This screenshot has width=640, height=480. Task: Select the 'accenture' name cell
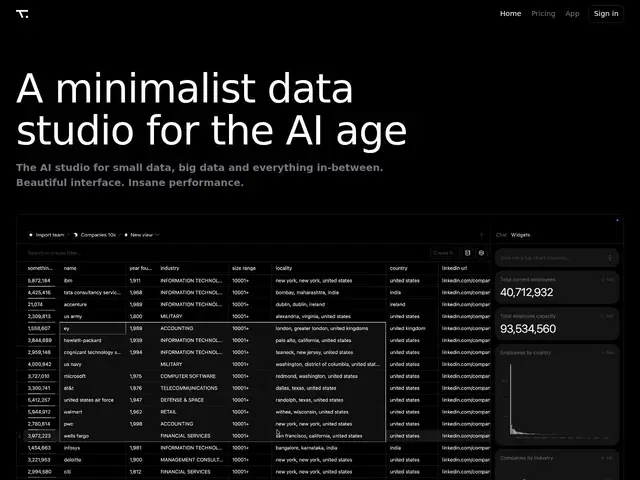pyautogui.click(x=93, y=304)
